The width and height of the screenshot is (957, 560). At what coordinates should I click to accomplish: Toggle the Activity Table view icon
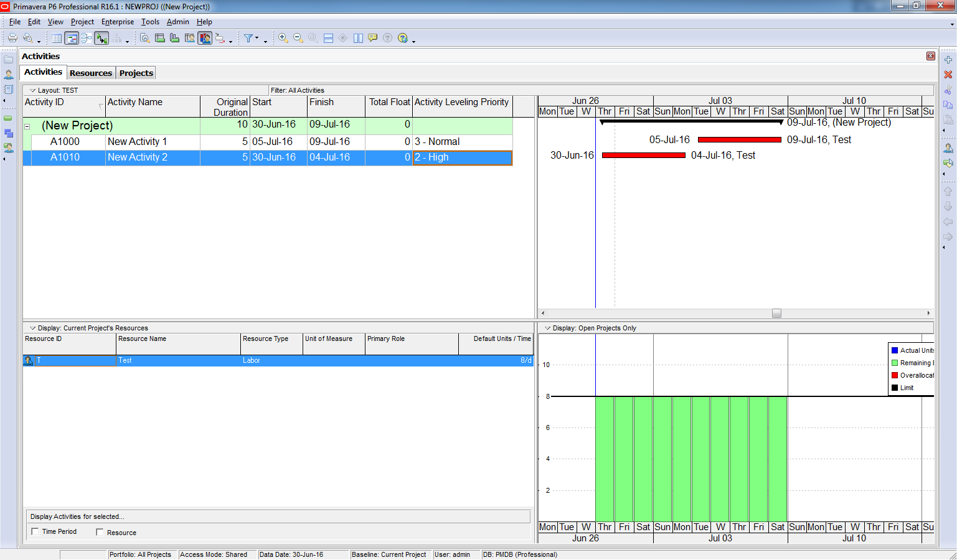[x=57, y=38]
